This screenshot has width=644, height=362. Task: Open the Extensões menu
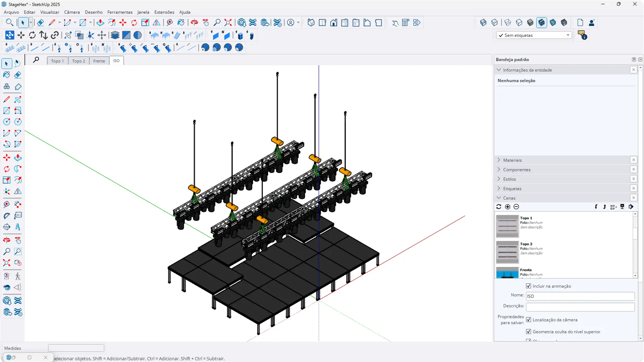click(164, 12)
